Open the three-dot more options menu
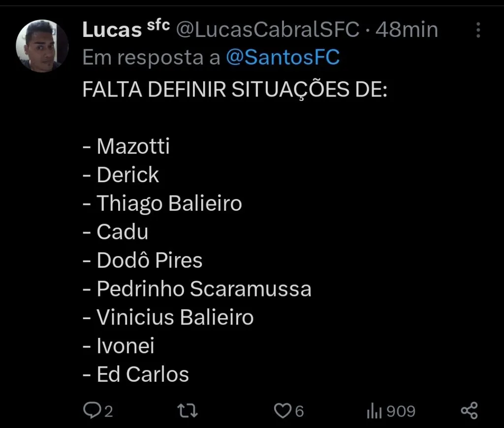504x428 pixels. (x=478, y=31)
